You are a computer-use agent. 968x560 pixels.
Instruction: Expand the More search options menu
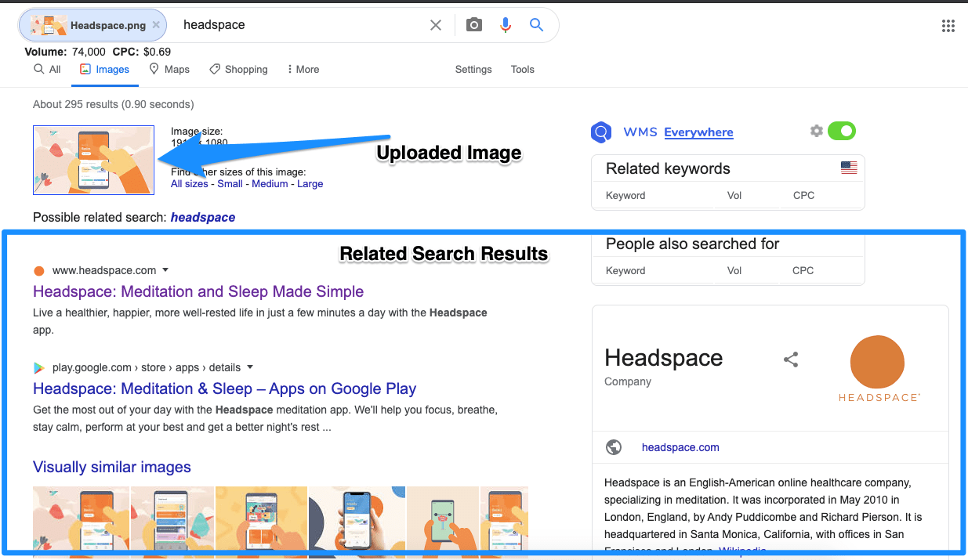click(x=303, y=69)
